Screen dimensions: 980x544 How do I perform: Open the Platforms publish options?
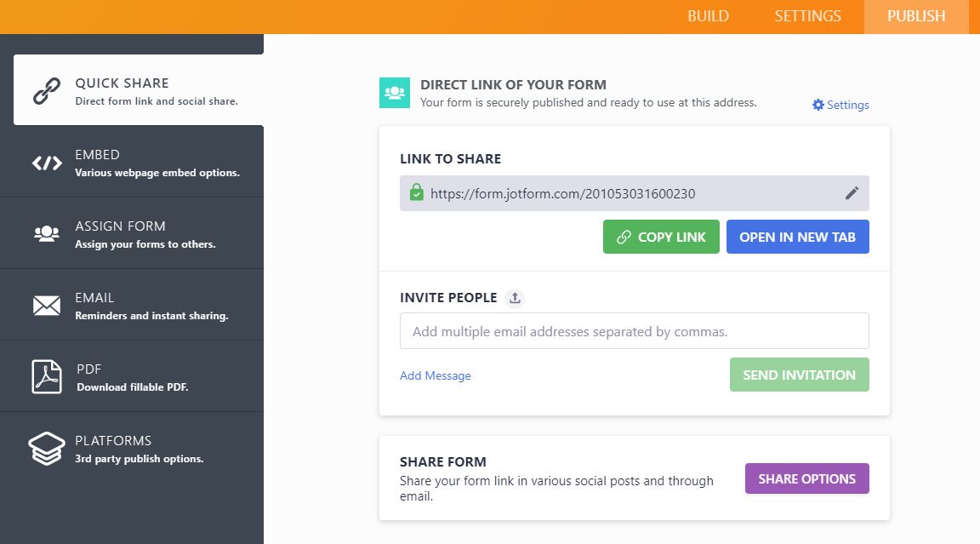(x=132, y=448)
